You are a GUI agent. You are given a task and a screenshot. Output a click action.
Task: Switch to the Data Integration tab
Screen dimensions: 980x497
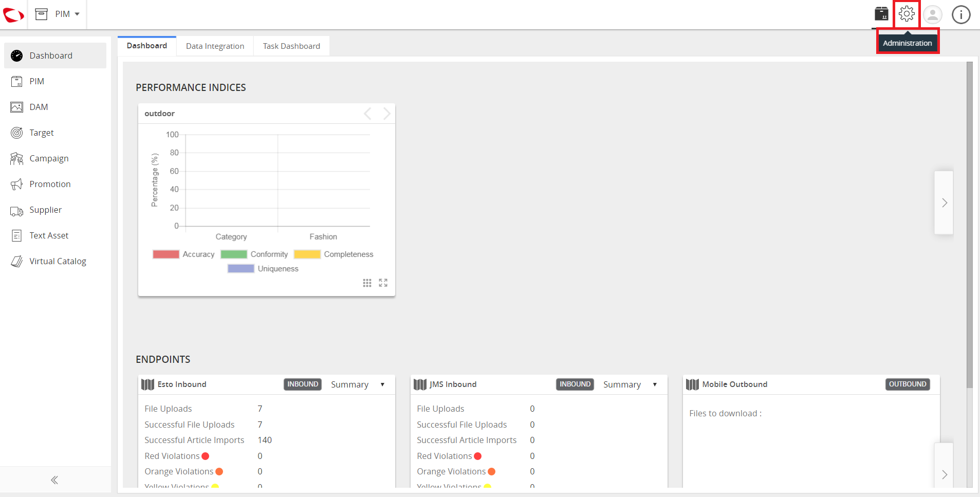tap(215, 46)
